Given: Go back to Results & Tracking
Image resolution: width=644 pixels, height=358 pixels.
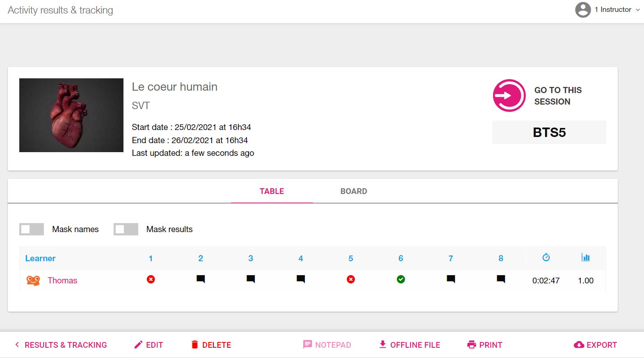Looking at the screenshot, I should point(61,345).
